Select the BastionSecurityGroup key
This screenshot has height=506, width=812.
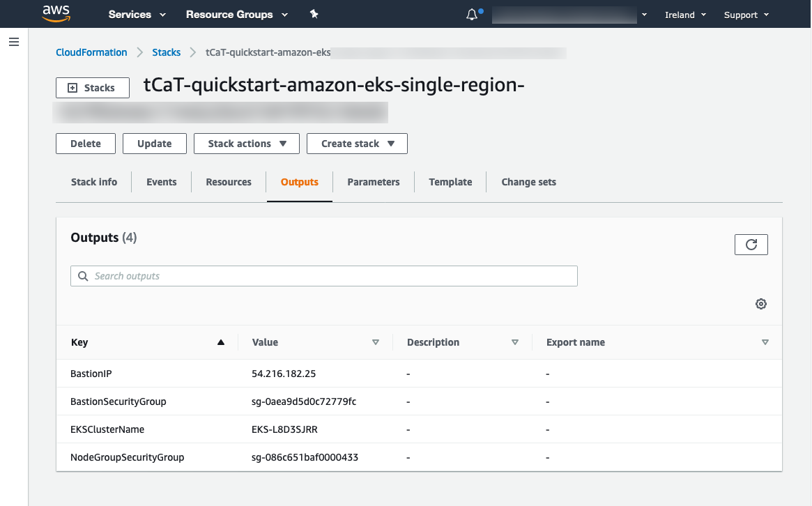tap(118, 401)
